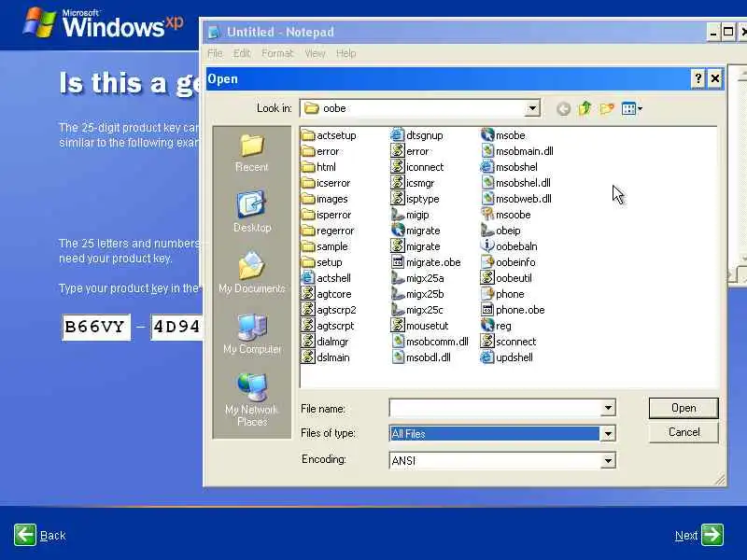Image resolution: width=747 pixels, height=560 pixels.
Task: Open My Network Places in places bar
Action: 251,400
